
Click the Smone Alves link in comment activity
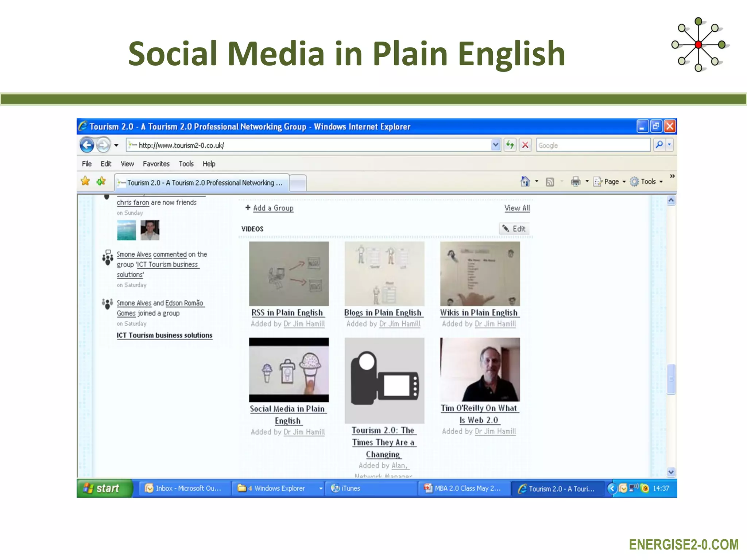[134, 254]
